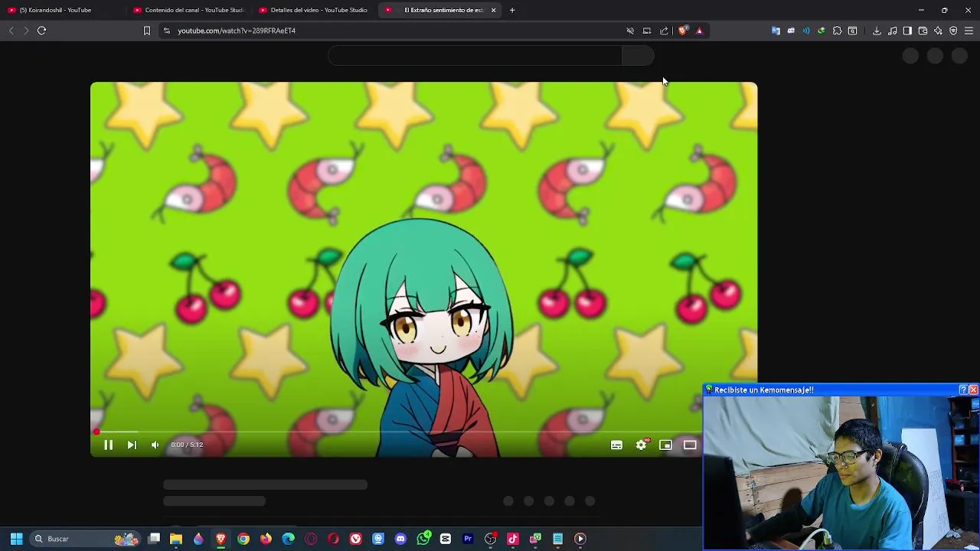Launch Microsoft Edge from the taskbar
The image size is (980, 551).
point(288,539)
